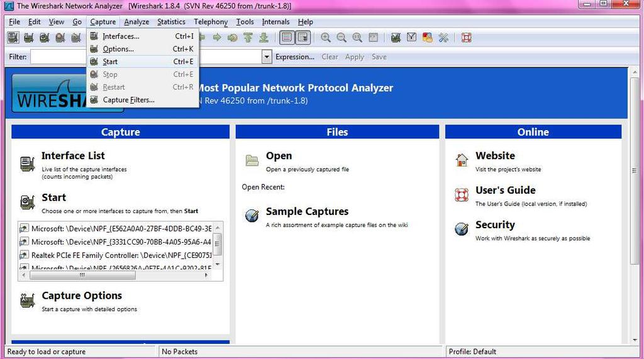Open the filter history dropdown arrow
Viewport: 644px width, 359px height.
pos(267,57)
